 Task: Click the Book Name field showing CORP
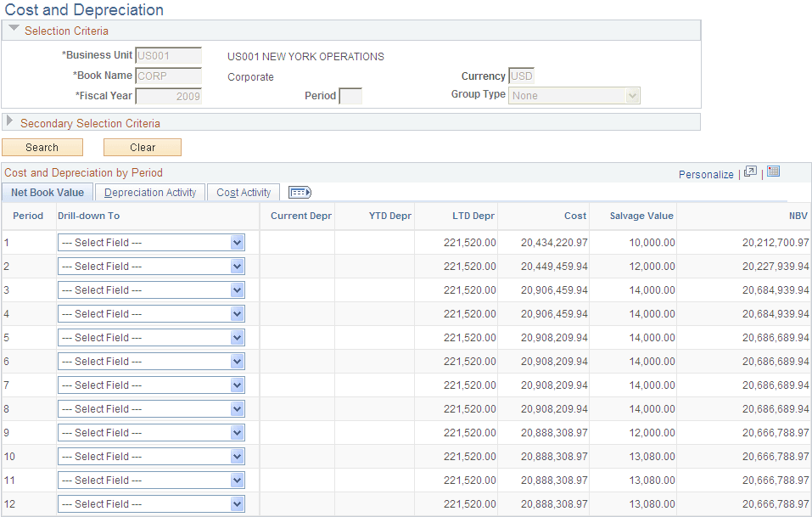tap(168, 76)
